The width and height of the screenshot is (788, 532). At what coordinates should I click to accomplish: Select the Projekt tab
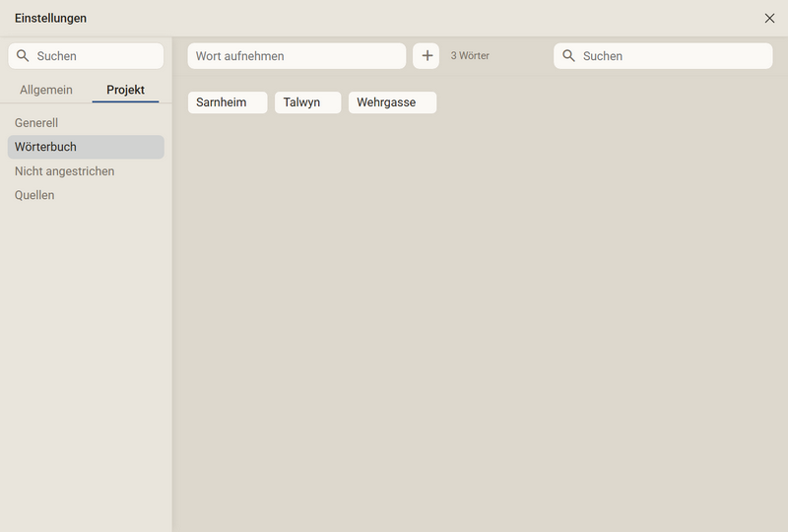click(126, 90)
